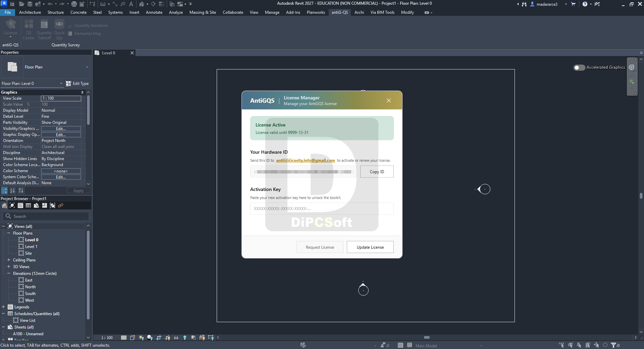Redo the action using the forward arrow
The width and height of the screenshot is (644, 349).
coord(62,4)
